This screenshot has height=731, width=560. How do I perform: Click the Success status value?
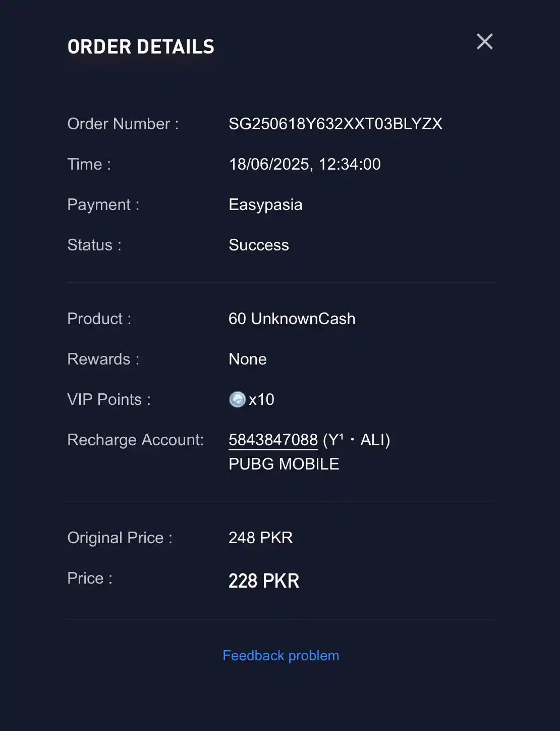pos(259,245)
